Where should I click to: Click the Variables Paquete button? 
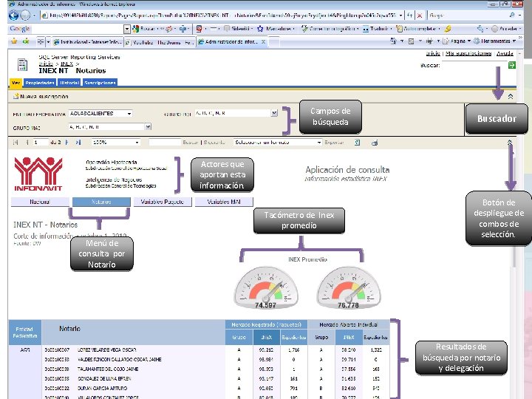pos(162,202)
